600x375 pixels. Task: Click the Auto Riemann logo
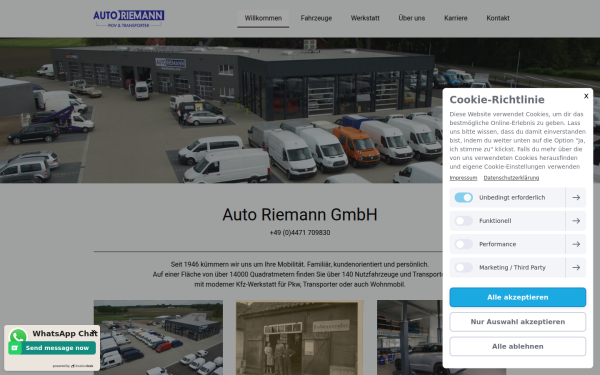pyautogui.click(x=129, y=18)
